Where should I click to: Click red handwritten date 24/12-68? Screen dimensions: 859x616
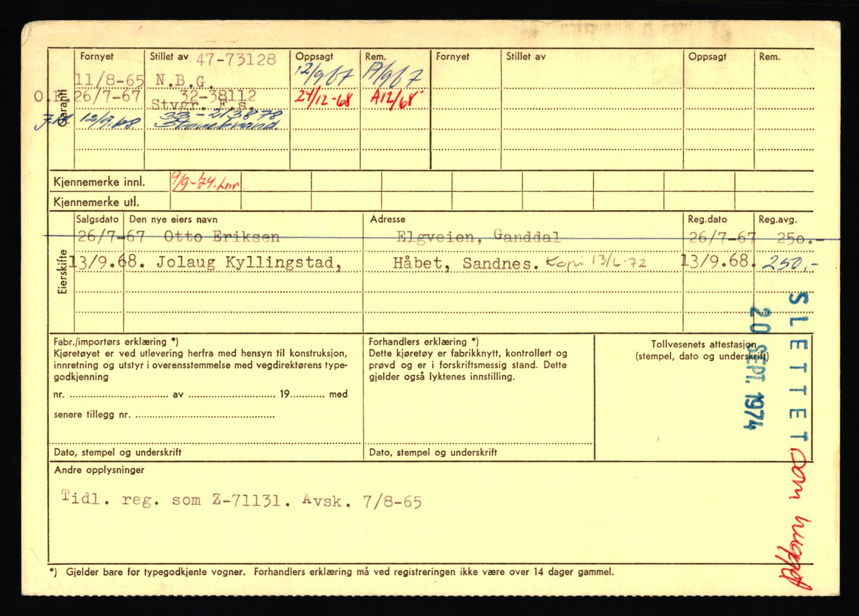coord(323,99)
